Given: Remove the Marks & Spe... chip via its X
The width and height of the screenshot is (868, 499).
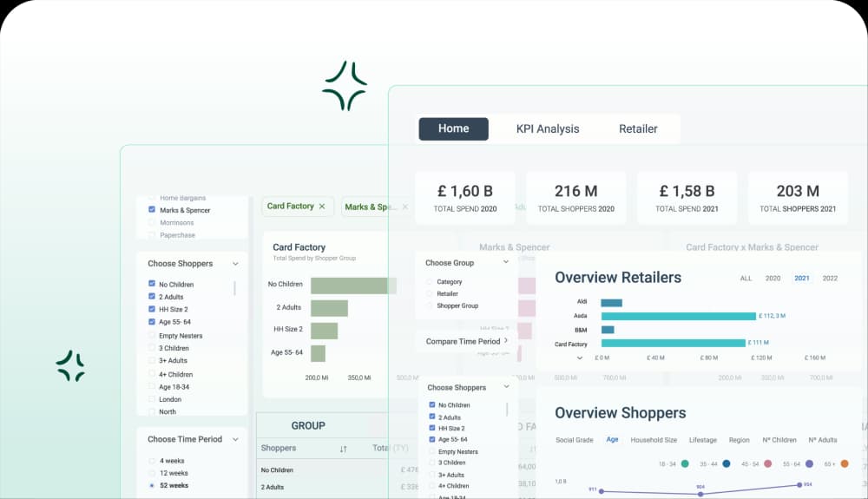Looking at the screenshot, I should click(x=405, y=207).
